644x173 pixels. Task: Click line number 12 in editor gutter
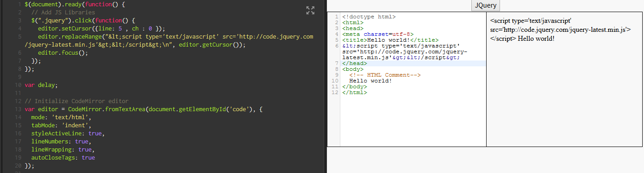tap(335, 92)
